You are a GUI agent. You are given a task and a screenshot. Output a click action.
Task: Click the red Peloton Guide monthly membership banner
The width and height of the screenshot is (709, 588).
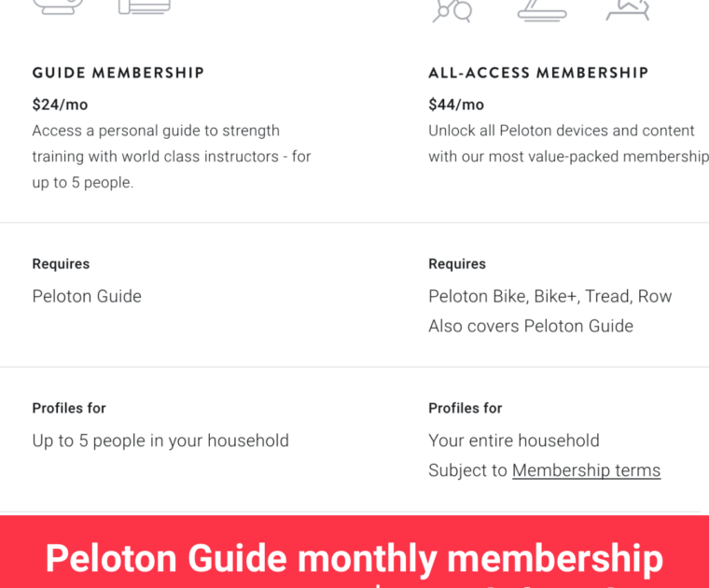[x=354, y=556]
